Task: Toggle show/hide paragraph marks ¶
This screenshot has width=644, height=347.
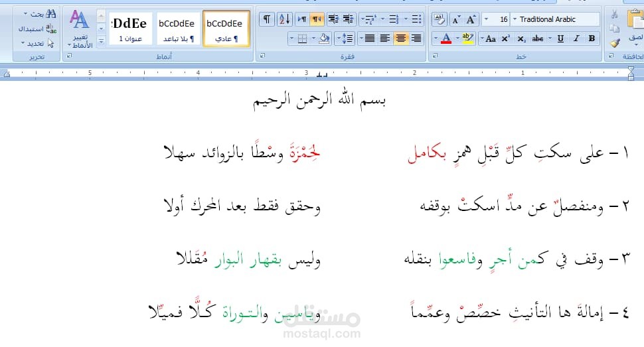Action: click(x=267, y=19)
